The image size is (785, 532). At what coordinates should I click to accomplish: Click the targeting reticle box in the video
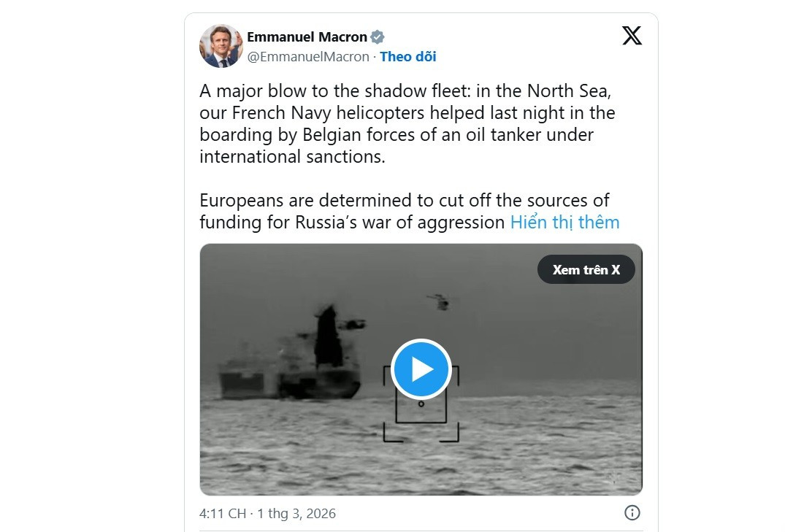(x=421, y=406)
